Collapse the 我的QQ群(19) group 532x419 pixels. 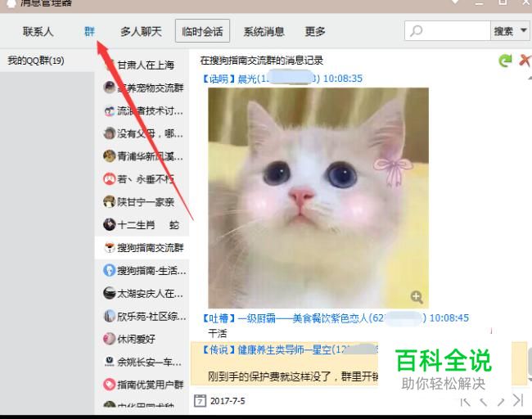pos(36,61)
